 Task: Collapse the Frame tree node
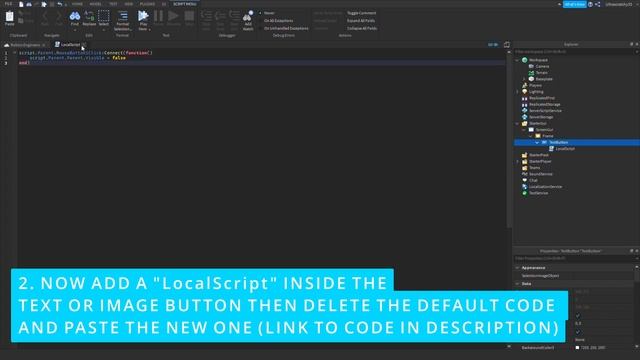pos(531,136)
